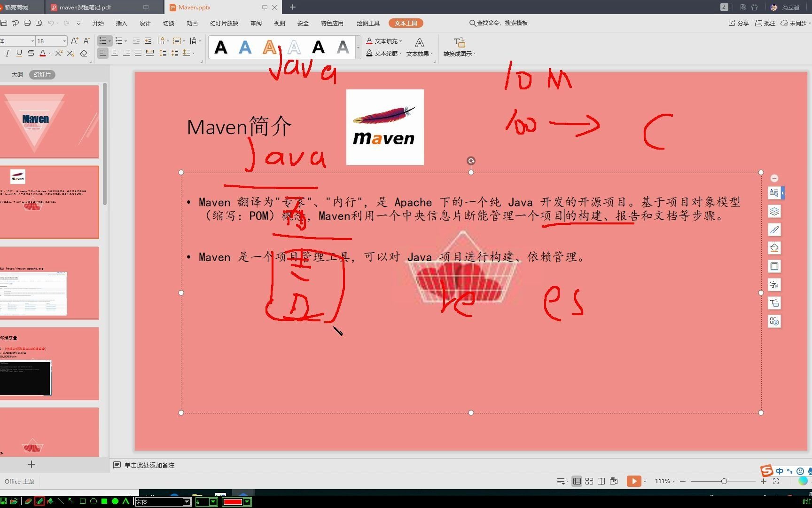Select the orange outlined A text style
This screenshot has height=508, width=812.
(x=270, y=48)
